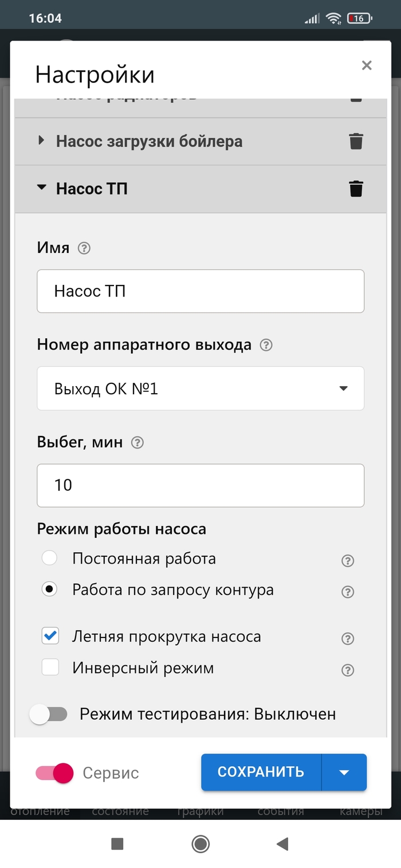Open help icon next to Имя
401x868 pixels.
(x=84, y=248)
